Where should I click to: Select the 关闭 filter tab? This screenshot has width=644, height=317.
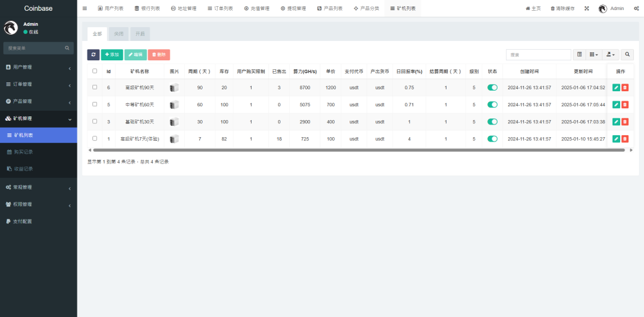(119, 34)
